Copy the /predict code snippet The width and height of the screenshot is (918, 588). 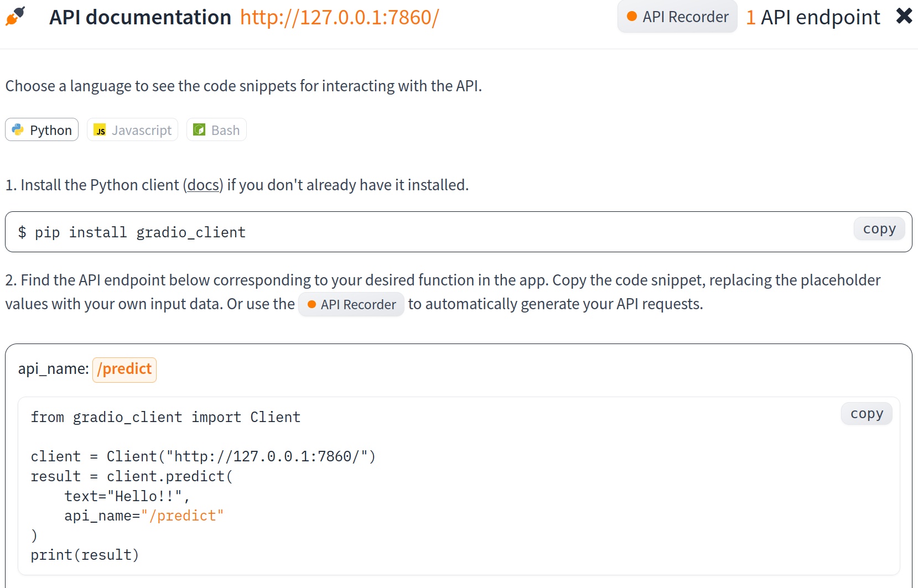[x=866, y=413]
